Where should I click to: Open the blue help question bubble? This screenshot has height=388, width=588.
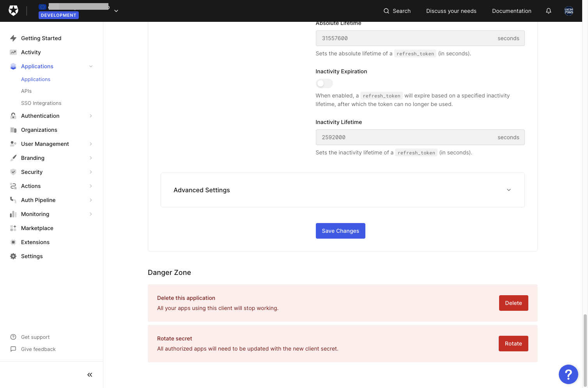(569, 374)
